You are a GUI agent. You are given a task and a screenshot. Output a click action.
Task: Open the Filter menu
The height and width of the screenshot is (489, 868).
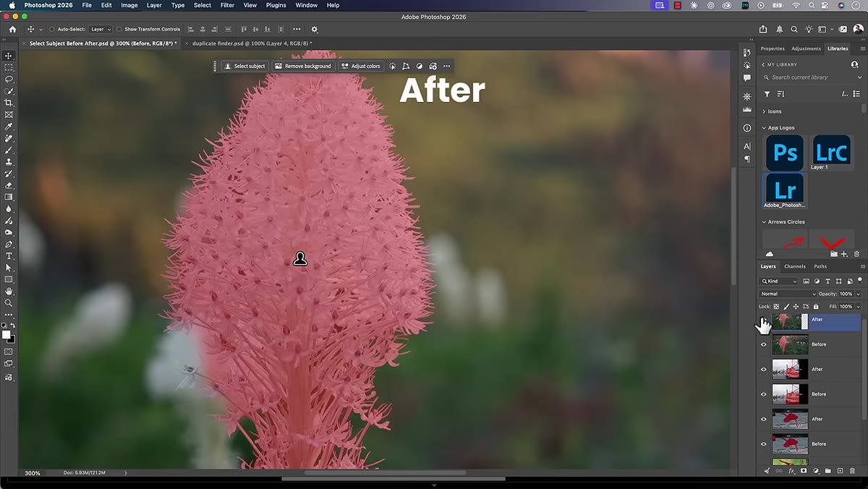pyautogui.click(x=227, y=5)
